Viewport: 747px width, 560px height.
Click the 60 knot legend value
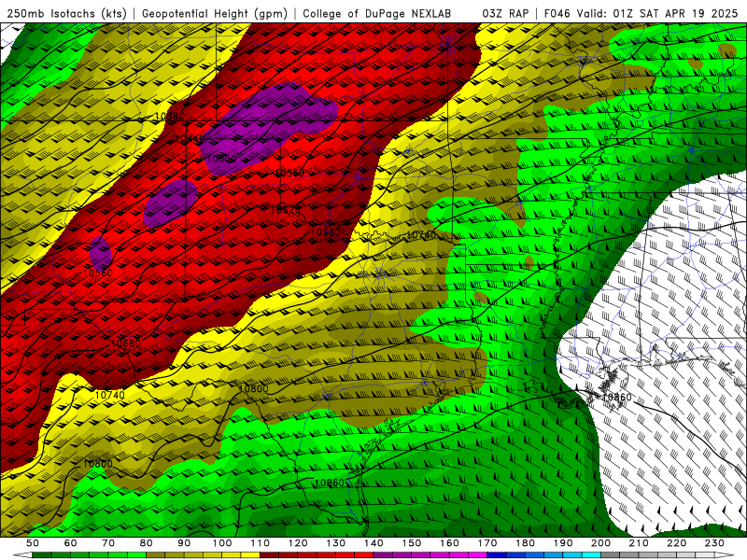pos(70,543)
